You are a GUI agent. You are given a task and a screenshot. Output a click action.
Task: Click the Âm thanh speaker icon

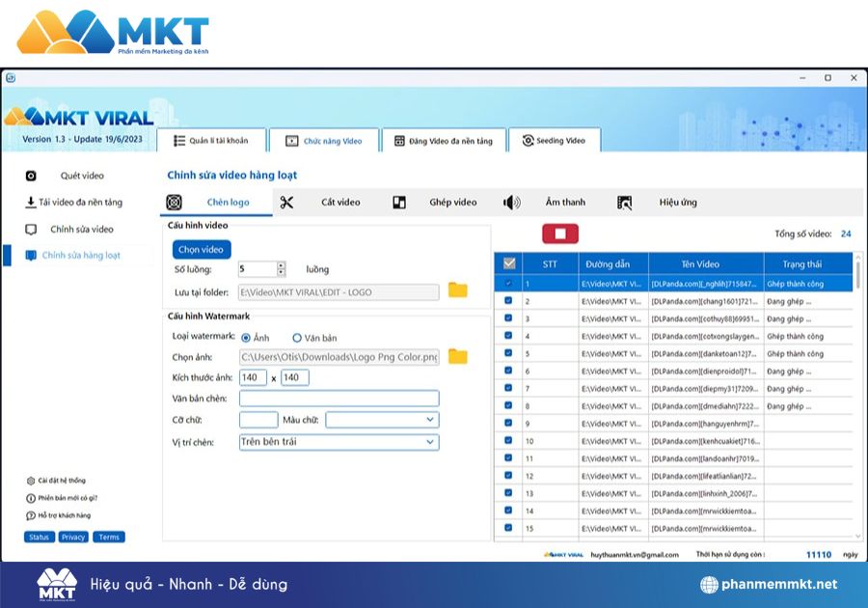511,203
